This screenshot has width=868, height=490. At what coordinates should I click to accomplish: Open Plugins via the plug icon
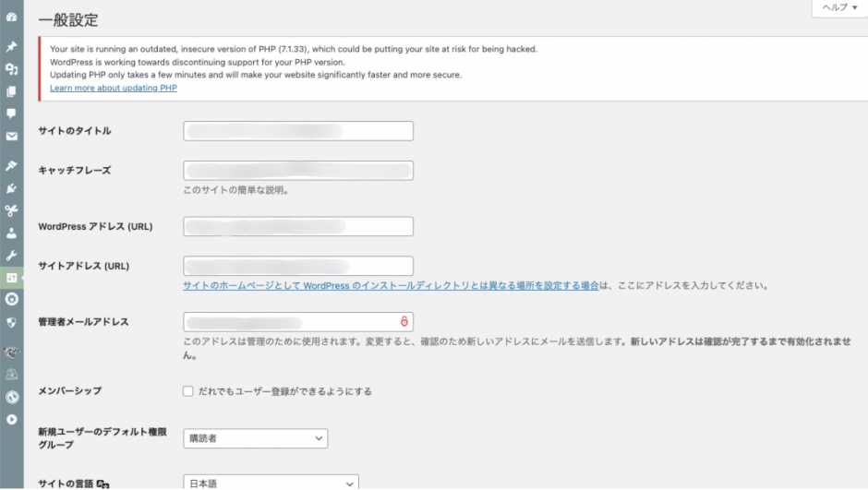pyautogui.click(x=11, y=187)
